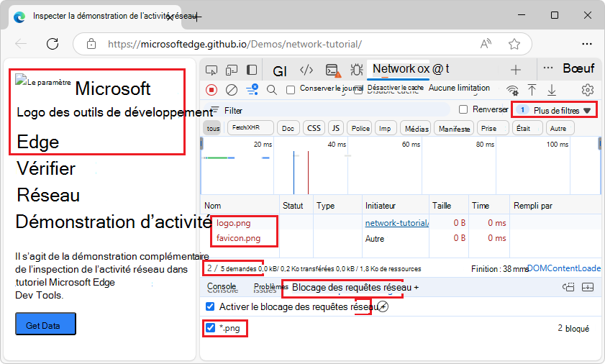The width and height of the screenshot is (605, 364).
Task: Sort by Statut column header
Action: [x=296, y=206]
